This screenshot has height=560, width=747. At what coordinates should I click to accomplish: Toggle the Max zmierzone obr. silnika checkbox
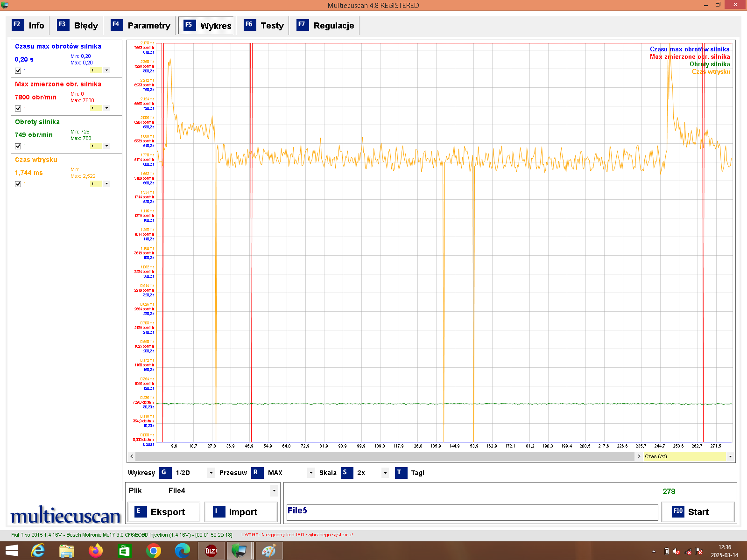(x=18, y=108)
